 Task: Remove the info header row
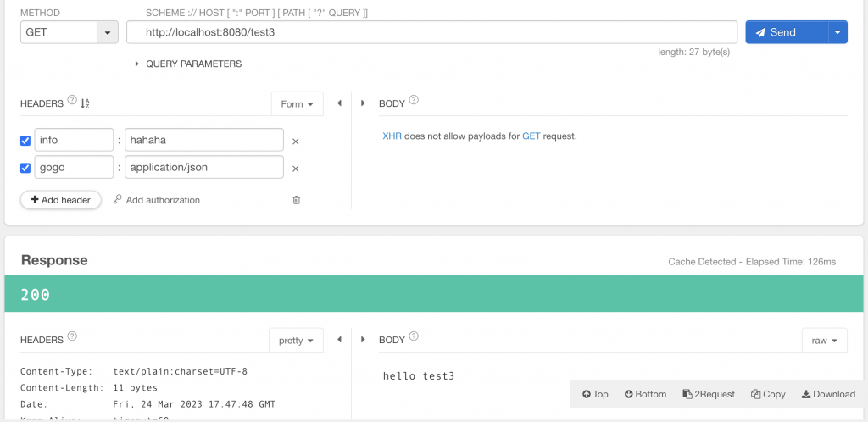296,142
